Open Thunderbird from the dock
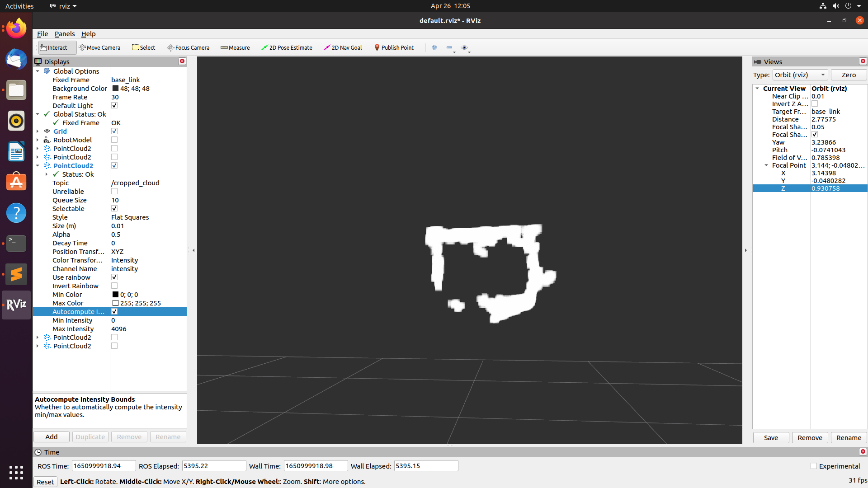This screenshot has height=488, width=868. click(16, 59)
